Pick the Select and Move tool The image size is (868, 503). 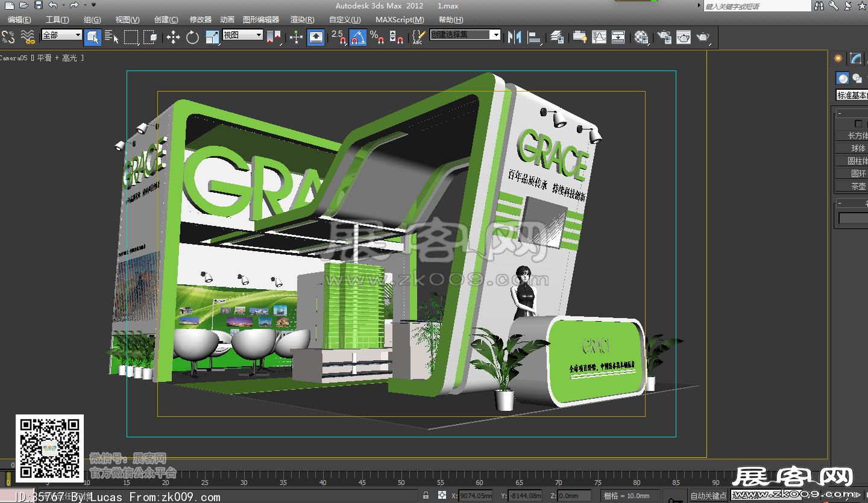click(173, 37)
